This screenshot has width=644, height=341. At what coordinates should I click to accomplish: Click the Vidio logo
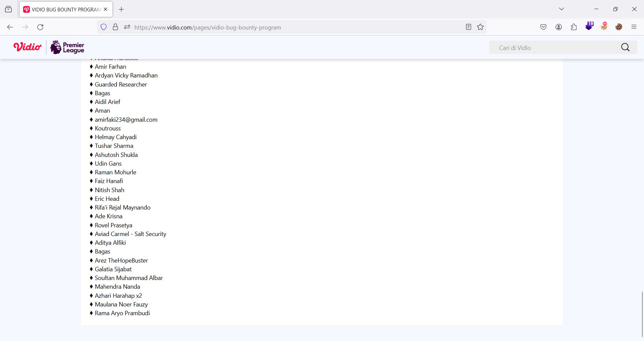point(28,47)
